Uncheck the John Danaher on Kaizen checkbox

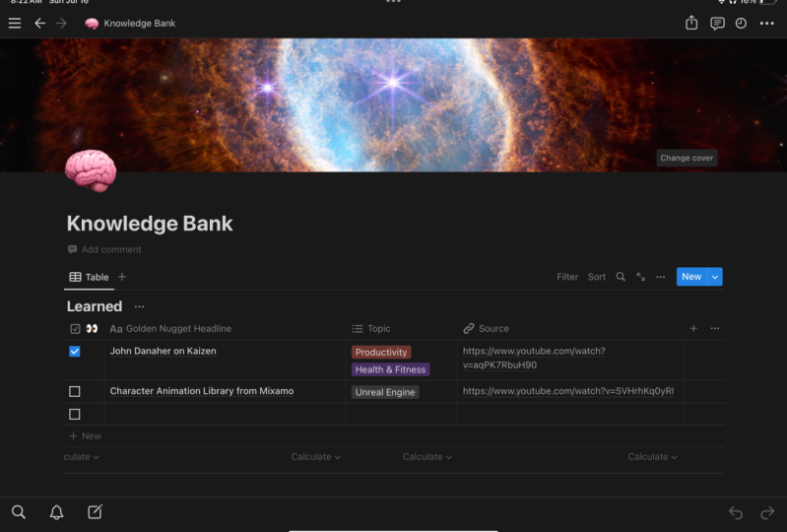75,352
